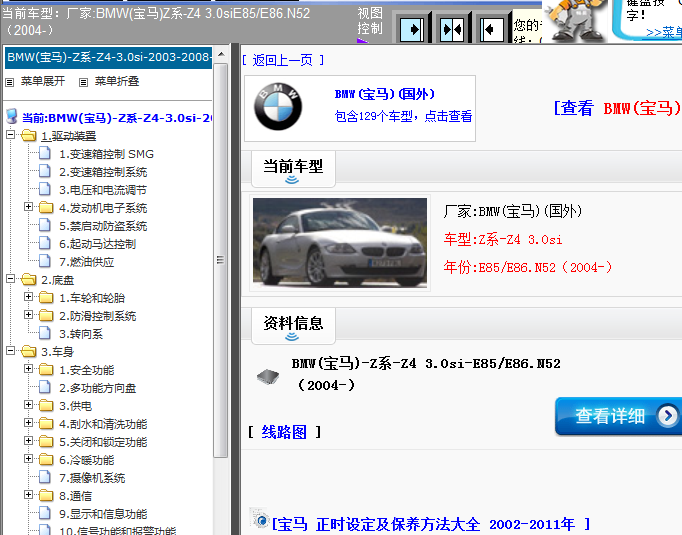The width and height of the screenshot is (682, 535).
Task: Click the left tree panel vertical scrollbar
Action: point(221,260)
